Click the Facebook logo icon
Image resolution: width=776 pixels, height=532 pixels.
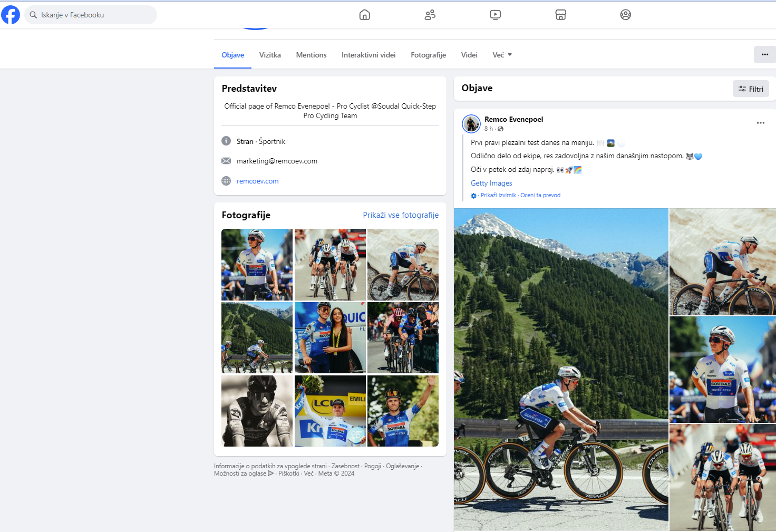pos(11,15)
